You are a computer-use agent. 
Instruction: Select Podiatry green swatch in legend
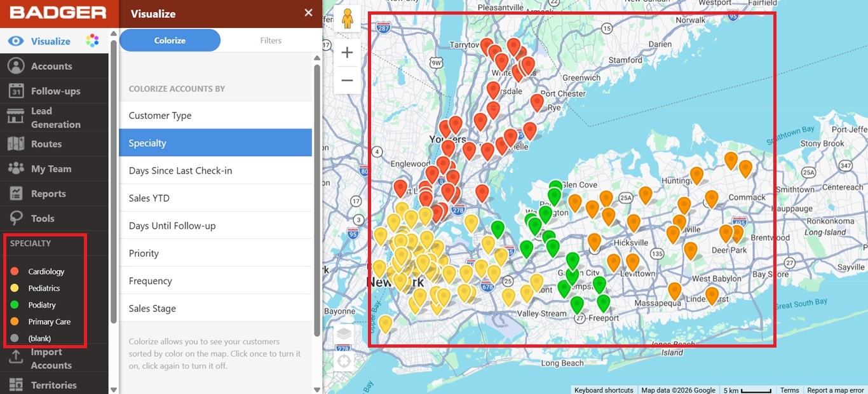pos(15,305)
